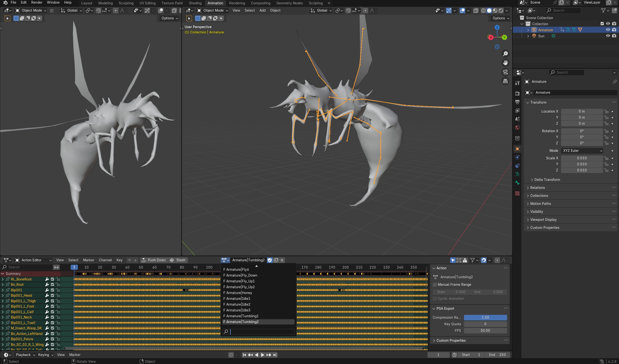The height and width of the screenshot is (364, 619).
Task: Expand the Motion Paths panel
Action: [x=541, y=204]
